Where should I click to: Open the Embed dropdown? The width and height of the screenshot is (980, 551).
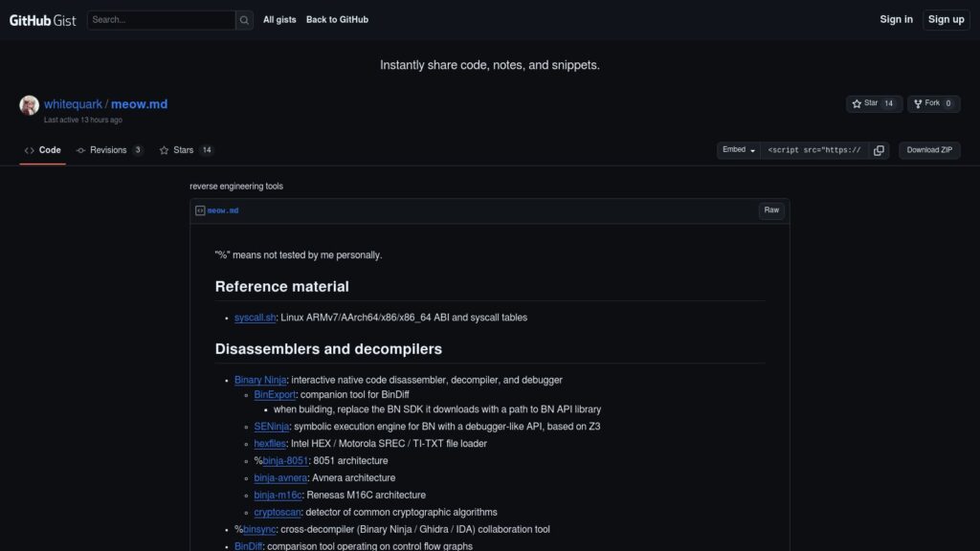pyautogui.click(x=739, y=150)
